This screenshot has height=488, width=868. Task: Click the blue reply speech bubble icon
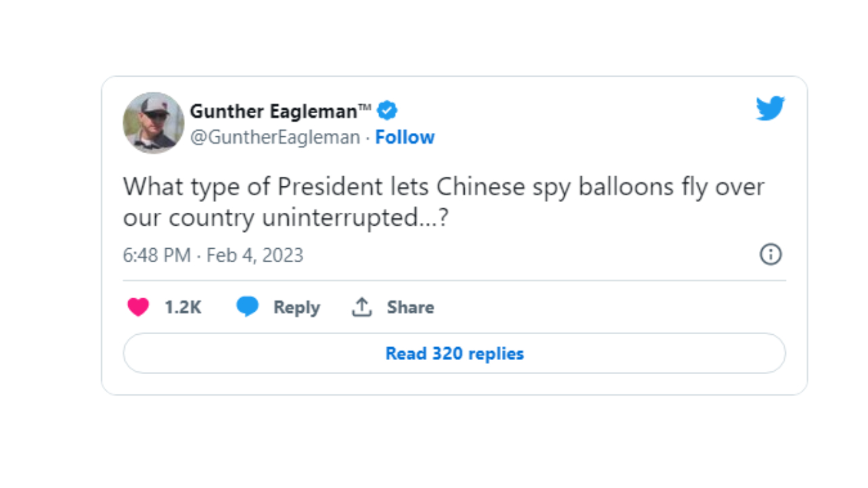(x=248, y=308)
